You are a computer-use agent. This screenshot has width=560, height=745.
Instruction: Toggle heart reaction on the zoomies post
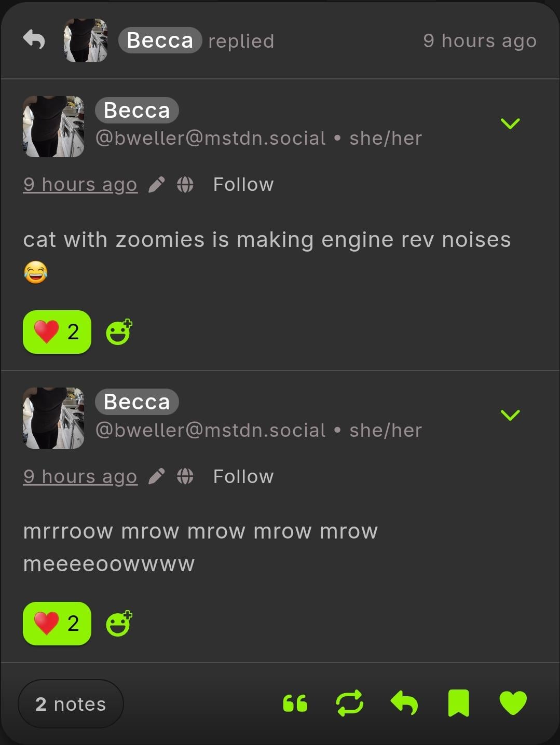tap(57, 332)
